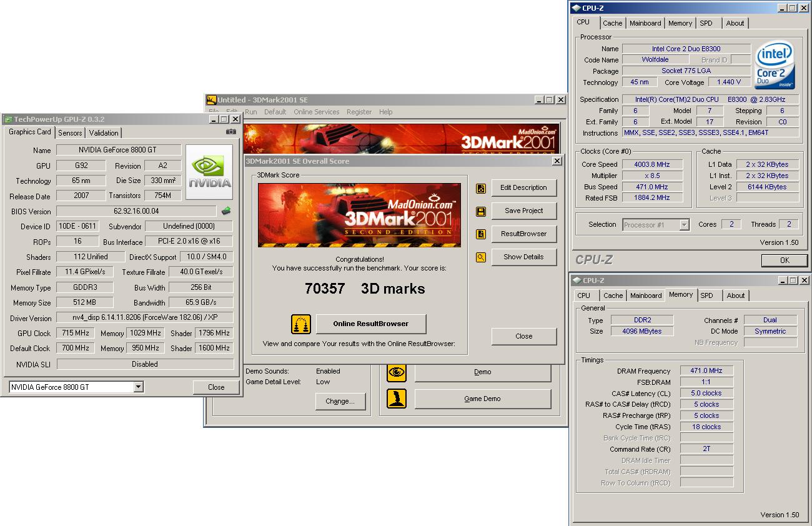Click the ResultBrowser document icon
Image resolution: width=812 pixels, height=526 pixels.
(x=481, y=234)
